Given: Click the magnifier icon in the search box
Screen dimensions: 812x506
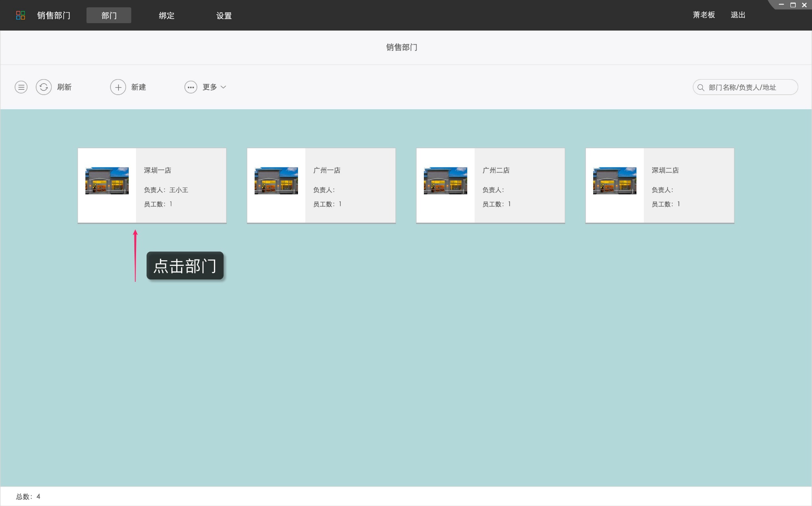Looking at the screenshot, I should (x=700, y=87).
